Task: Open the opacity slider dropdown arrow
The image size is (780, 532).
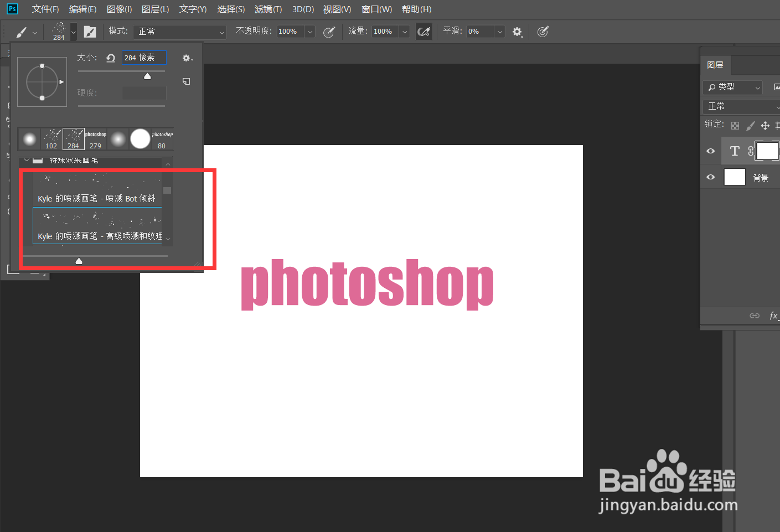Action: point(310,32)
